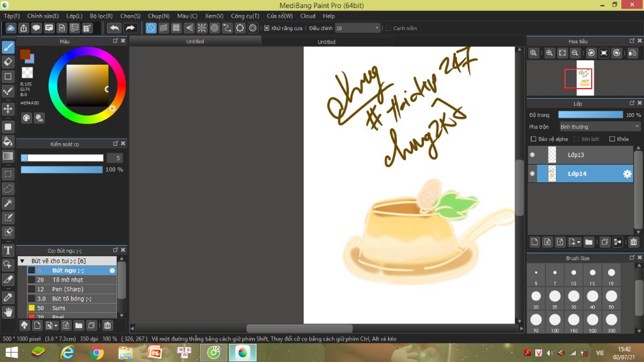
Task: Open Google Chrome from taskbar
Action: (96, 353)
